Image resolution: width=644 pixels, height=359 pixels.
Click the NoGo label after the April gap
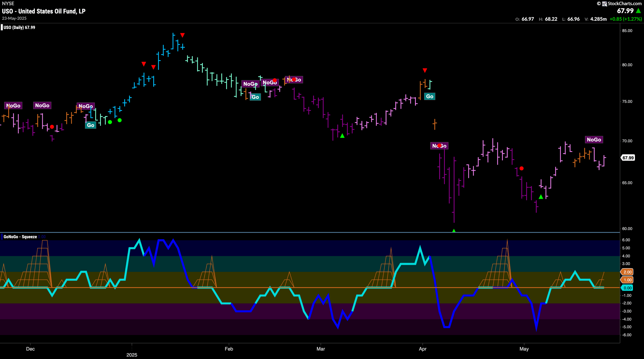439,146
